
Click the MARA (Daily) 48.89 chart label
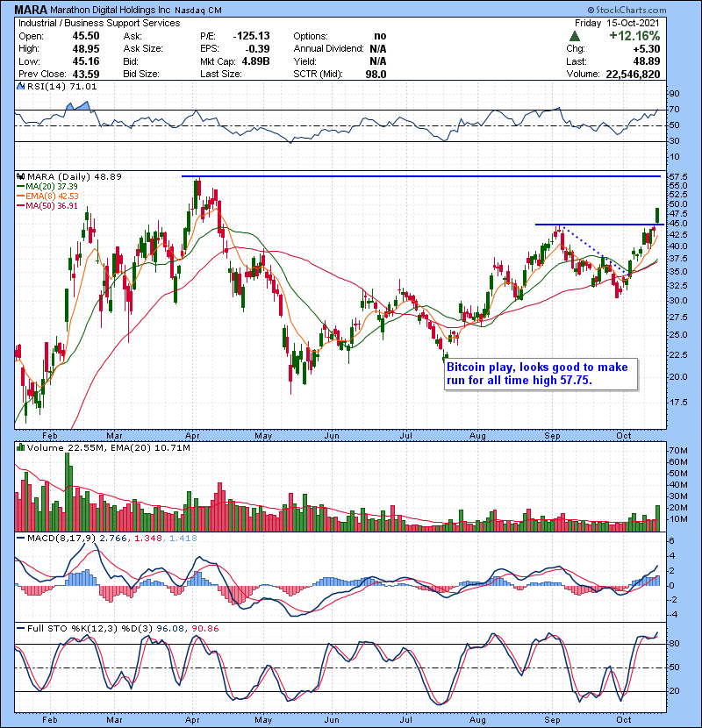75,177
